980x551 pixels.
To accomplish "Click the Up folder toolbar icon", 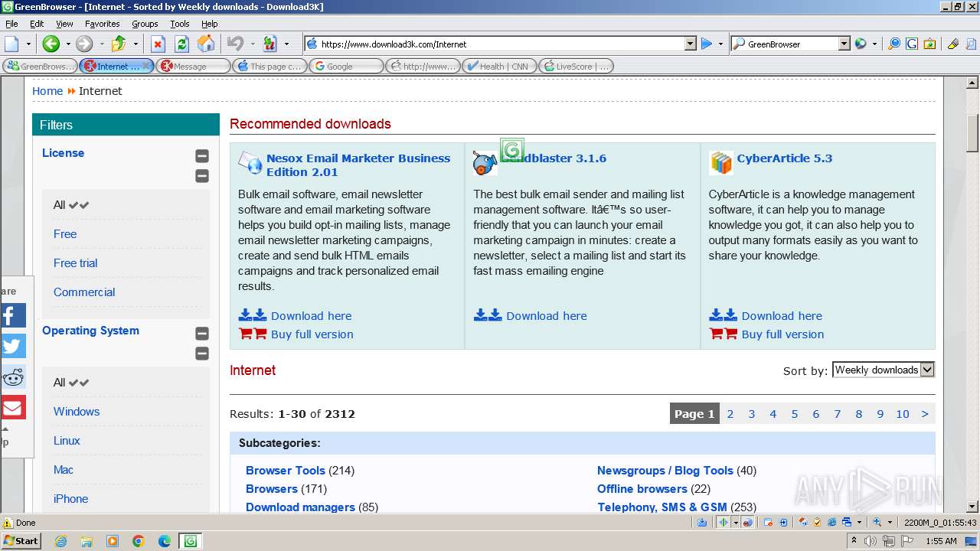I will point(118,44).
